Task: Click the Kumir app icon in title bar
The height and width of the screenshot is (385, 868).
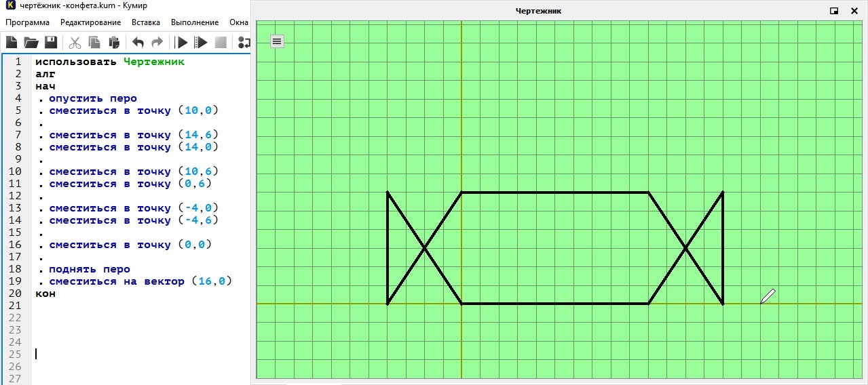Action: (10, 7)
